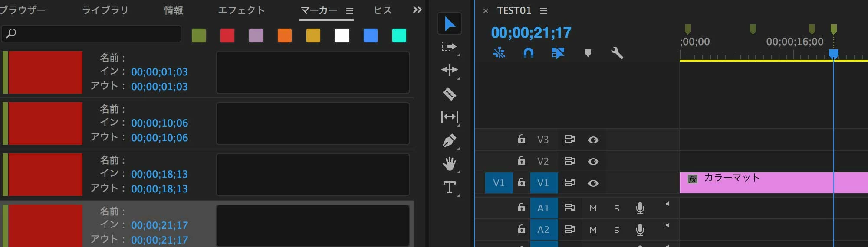The image size is (868, 247).
Task: Switch to the 情報 tab
Action: (x=174, y=10)
